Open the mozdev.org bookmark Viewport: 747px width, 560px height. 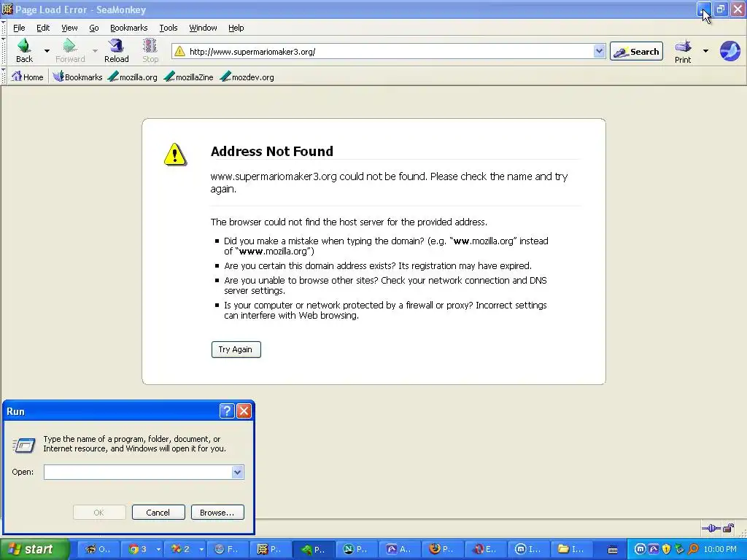247,77
